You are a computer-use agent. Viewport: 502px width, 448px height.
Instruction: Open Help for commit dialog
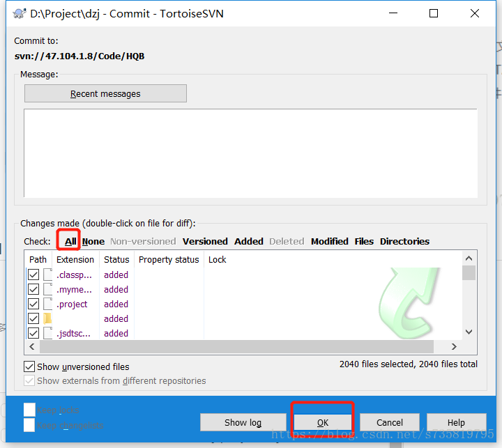pyautogui.click(x=456, y=422)
